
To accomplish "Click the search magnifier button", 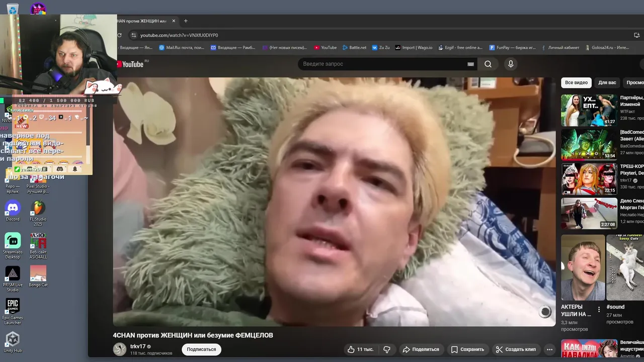I will (488, 64).
